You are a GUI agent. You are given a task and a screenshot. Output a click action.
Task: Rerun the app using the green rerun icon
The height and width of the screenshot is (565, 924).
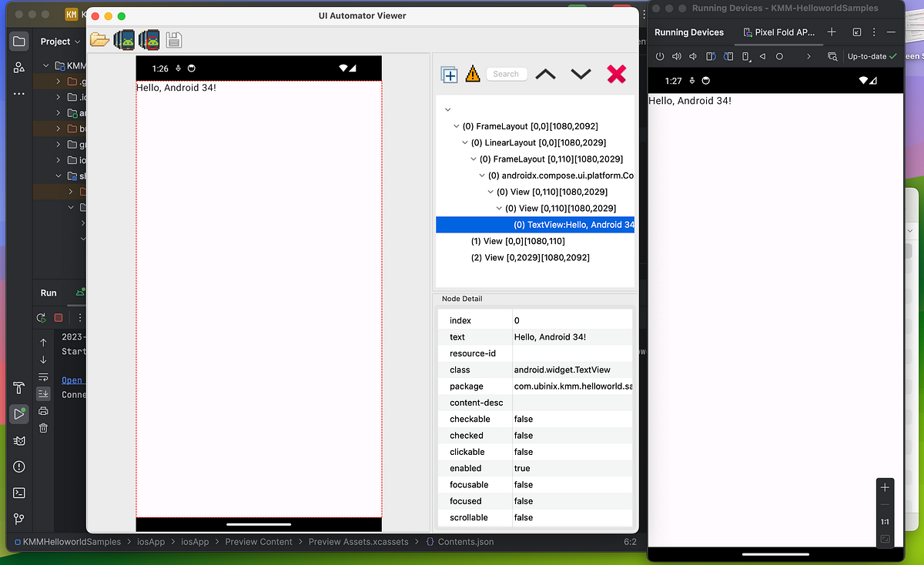42,317
